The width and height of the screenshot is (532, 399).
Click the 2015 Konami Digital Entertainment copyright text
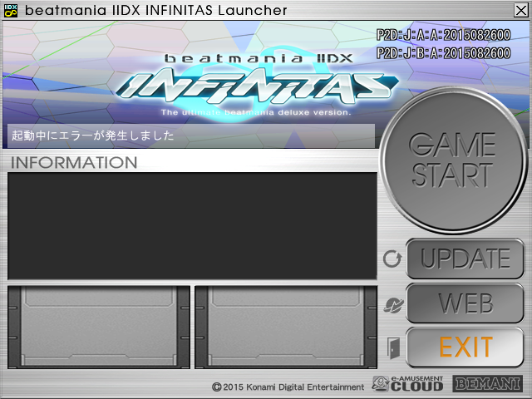point(288,387)
